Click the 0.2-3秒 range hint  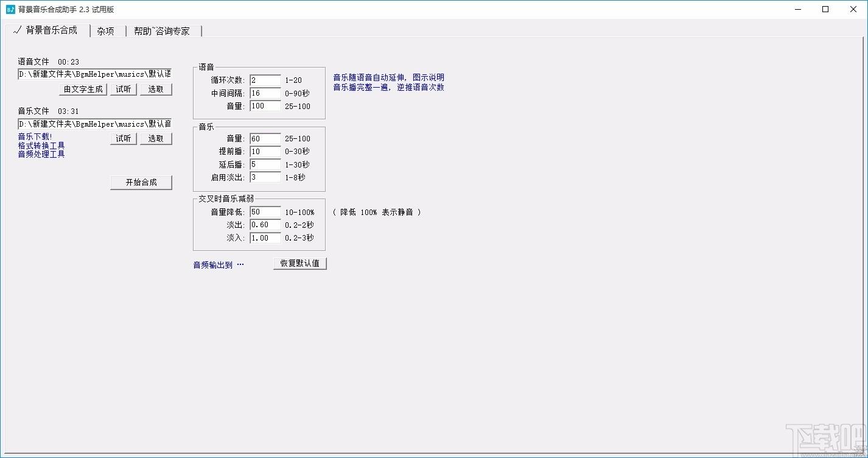click(x=299, y=238)
